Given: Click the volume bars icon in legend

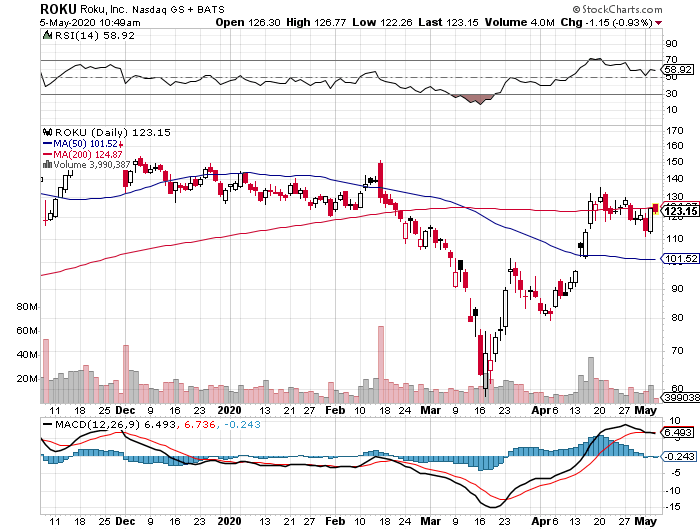Looking at the screenshot, I should (x=47, y=164).
